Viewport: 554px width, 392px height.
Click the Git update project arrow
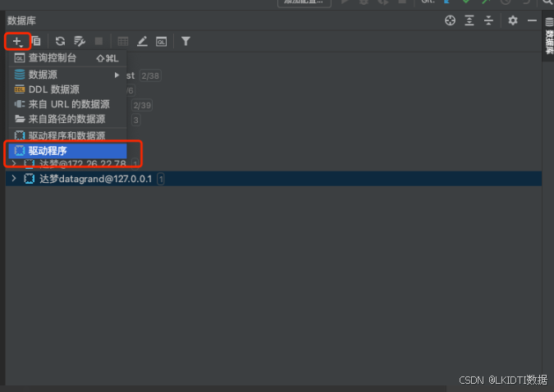[447, 2]
